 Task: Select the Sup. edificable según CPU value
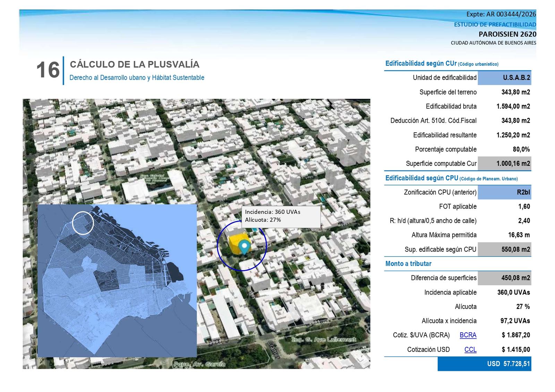point(504,250)
